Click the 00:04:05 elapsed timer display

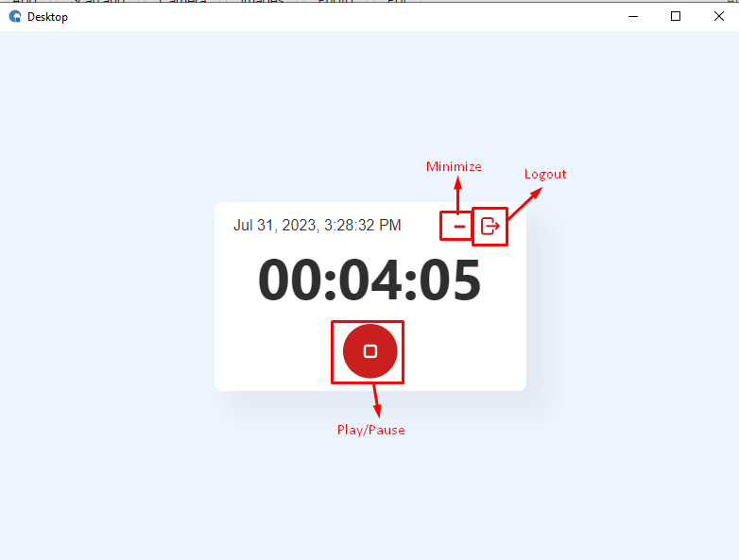click(369, 280)
